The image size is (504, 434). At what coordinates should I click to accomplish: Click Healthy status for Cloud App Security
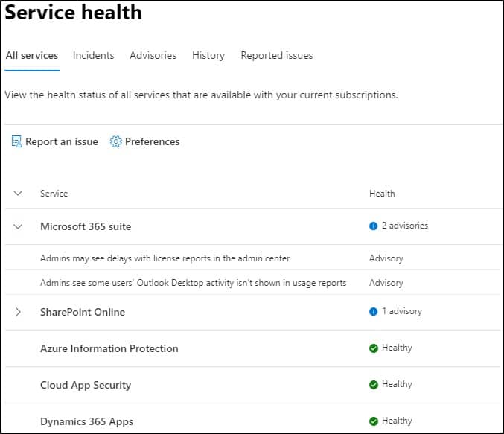(x=397, y=384)
